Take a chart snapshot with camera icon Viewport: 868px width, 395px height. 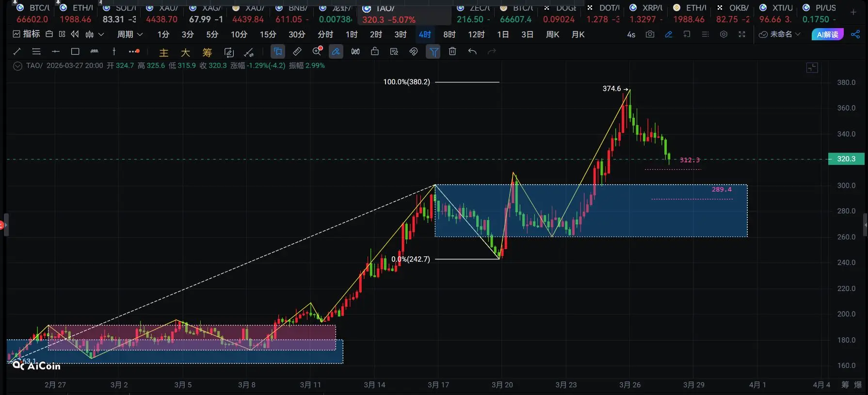(x=650, y=34)
